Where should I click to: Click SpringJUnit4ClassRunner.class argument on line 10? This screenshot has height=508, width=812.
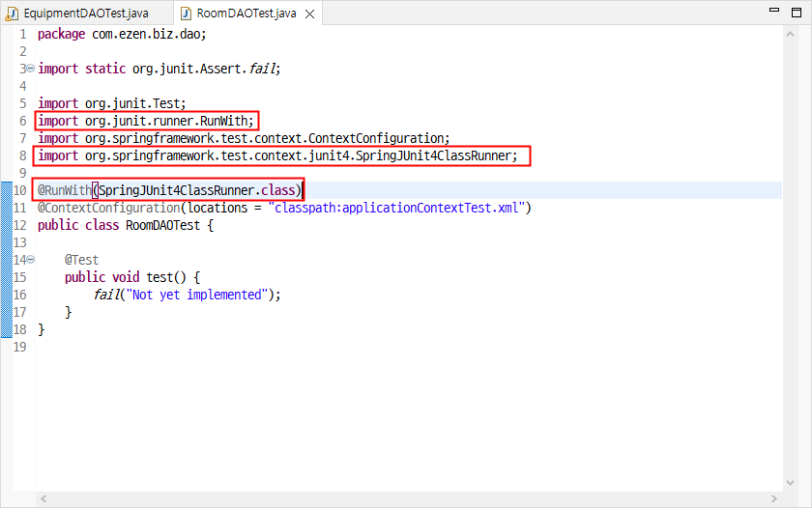click(196, 190)
